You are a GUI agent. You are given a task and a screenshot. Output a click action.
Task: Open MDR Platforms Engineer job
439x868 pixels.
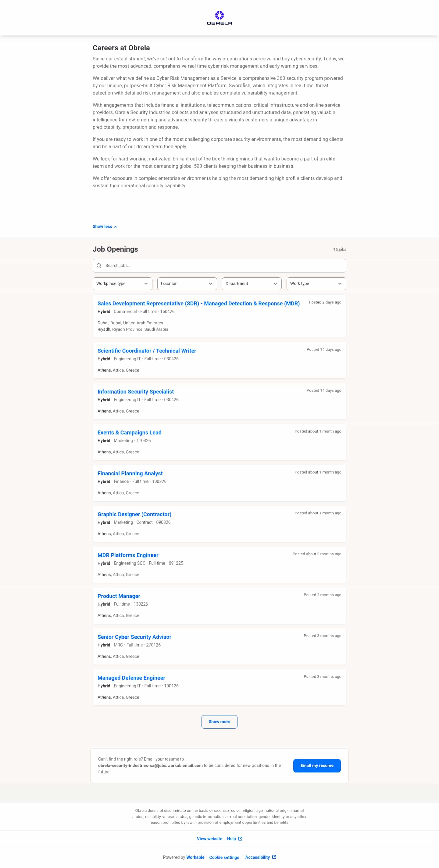(128, 555)
